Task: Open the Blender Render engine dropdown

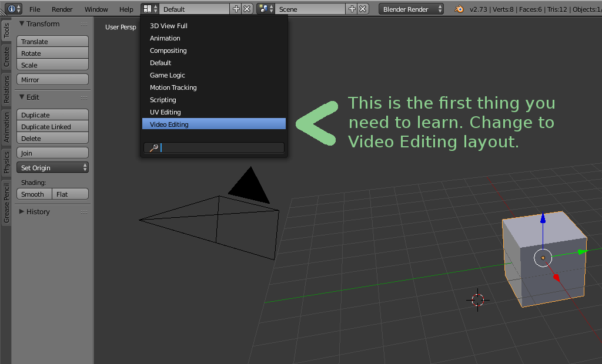Action: pos(411,9)
